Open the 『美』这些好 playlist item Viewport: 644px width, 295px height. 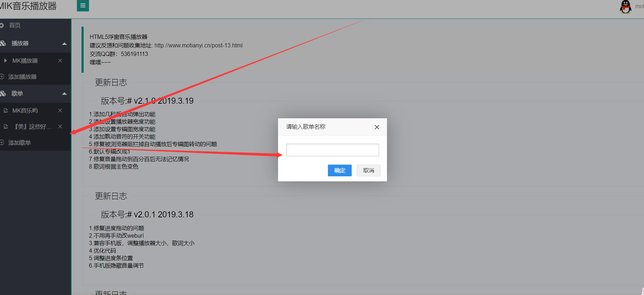tap(33, 126)
